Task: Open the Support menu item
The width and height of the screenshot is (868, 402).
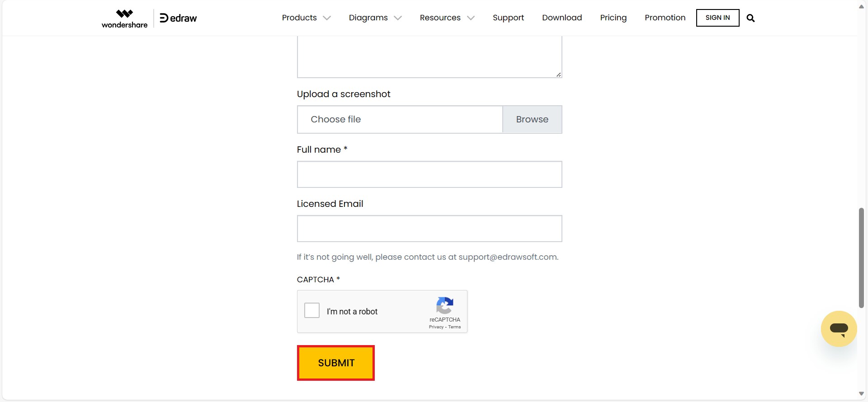Action: (508, 18)
